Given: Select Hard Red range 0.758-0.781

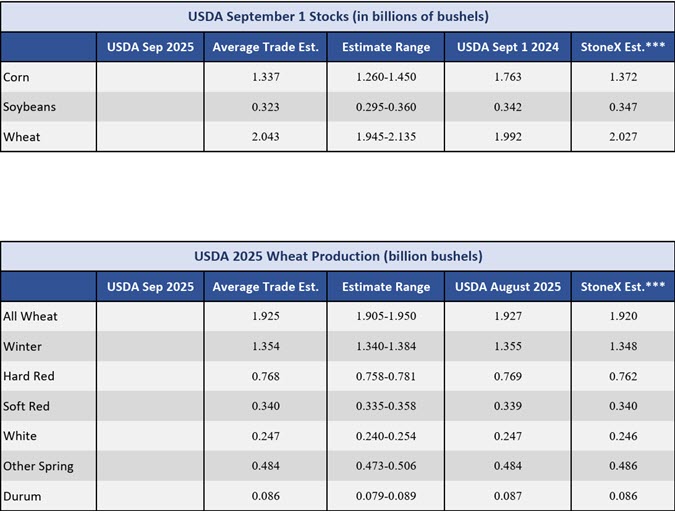Looking at the screenshot, I should 386,376.
